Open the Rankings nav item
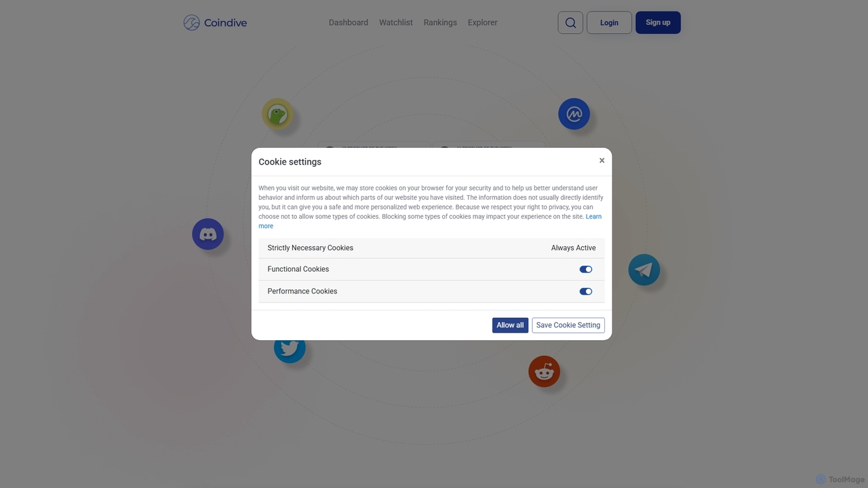 pos(440,22)
